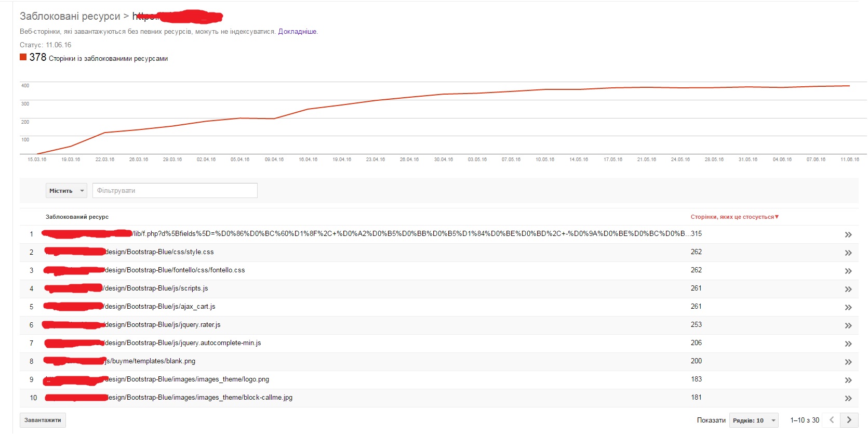Go to next page of results
Screen dimensions: 868x434
[849, 420]
